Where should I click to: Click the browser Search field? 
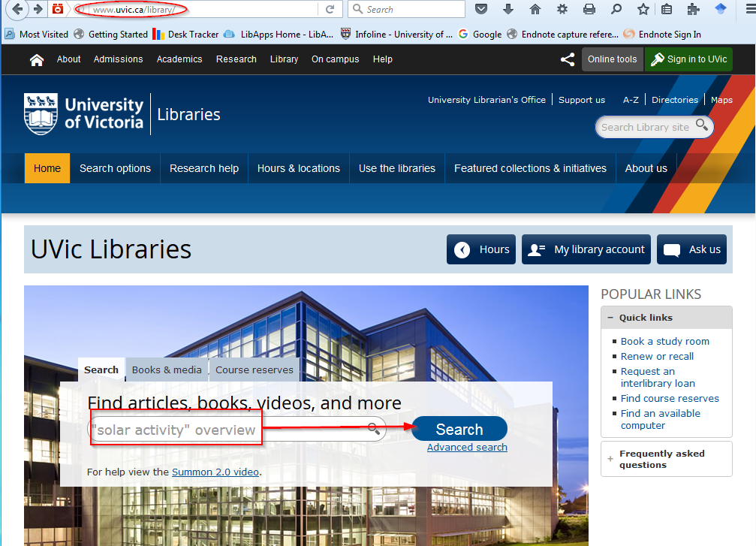point(406,9)
